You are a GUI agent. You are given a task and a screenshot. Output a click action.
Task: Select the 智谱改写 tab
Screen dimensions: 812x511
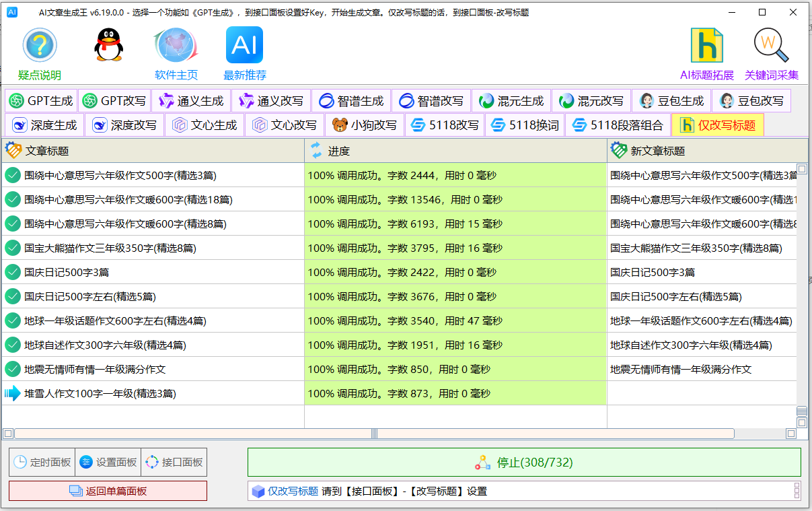coord(431,101)
